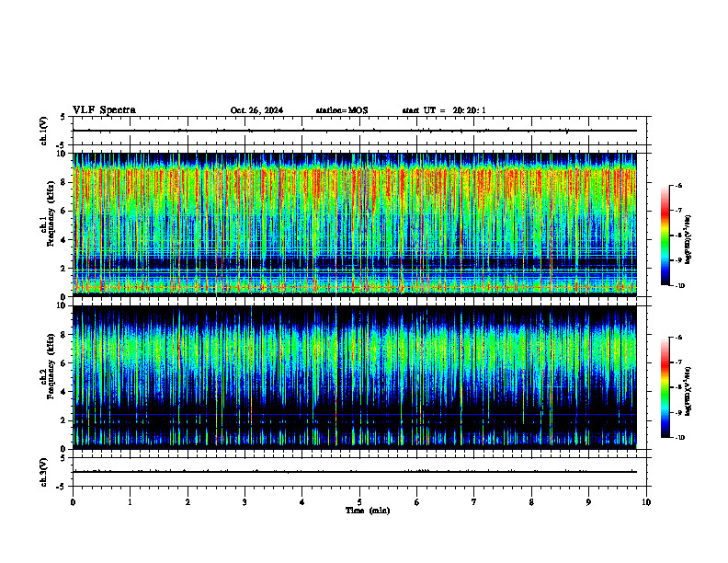Viewport: 728px width, 563px height.
Task: Click time axis tick label "1"
Action: click(130, 502)
